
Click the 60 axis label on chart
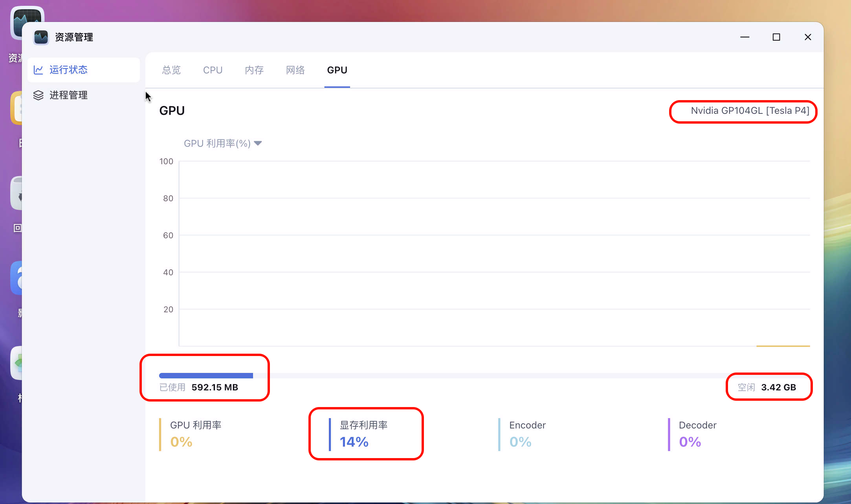click(x=168, y=235)
